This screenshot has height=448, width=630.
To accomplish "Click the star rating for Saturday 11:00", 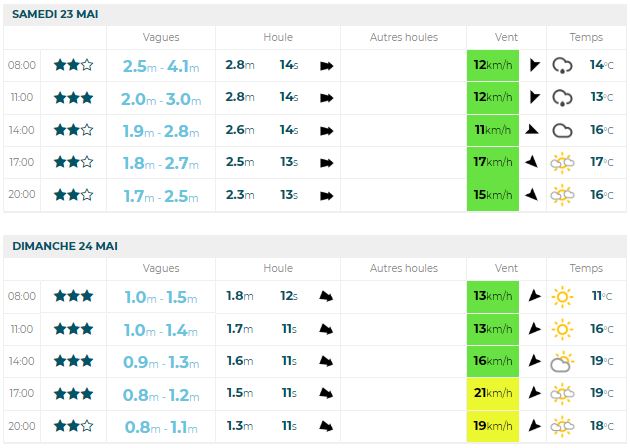I will click(x=74, y=98).
